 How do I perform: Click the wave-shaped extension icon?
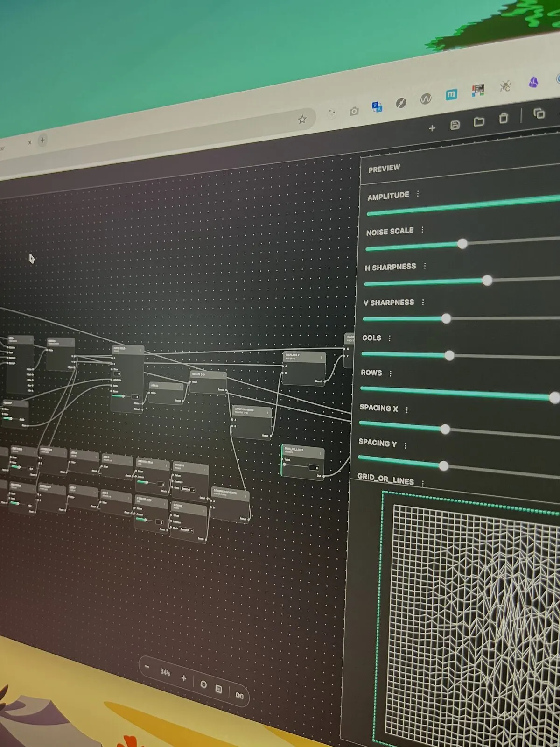point(426,99)
